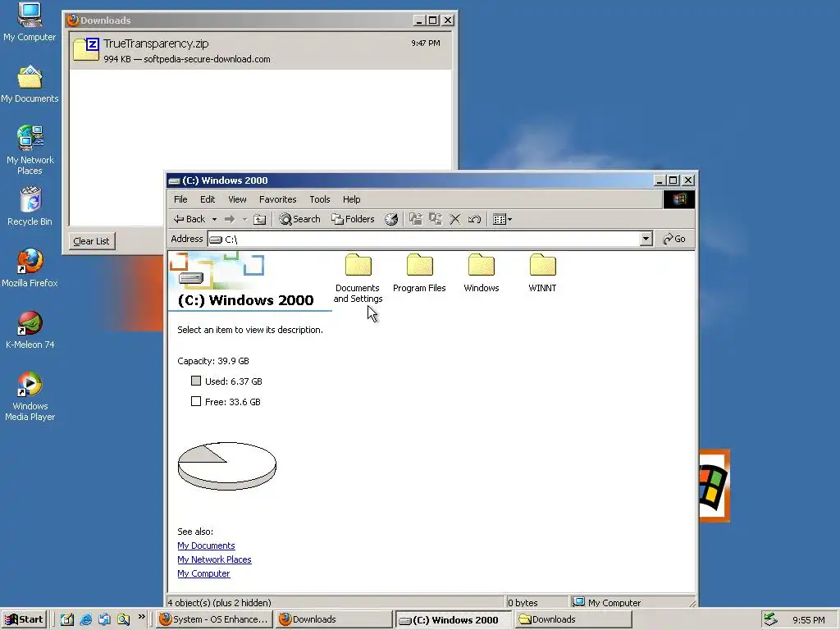Open the Tools menu

click(x=319, y=199)
